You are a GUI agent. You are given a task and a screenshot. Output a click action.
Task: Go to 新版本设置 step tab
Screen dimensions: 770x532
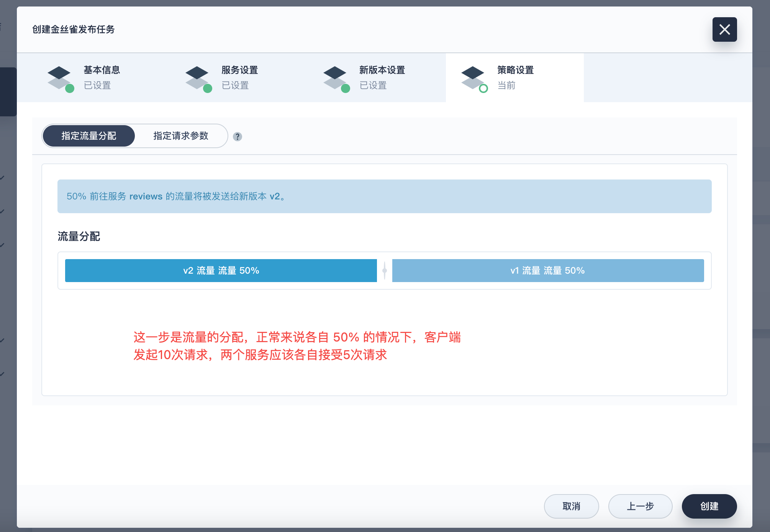click(x=382, y=77)
